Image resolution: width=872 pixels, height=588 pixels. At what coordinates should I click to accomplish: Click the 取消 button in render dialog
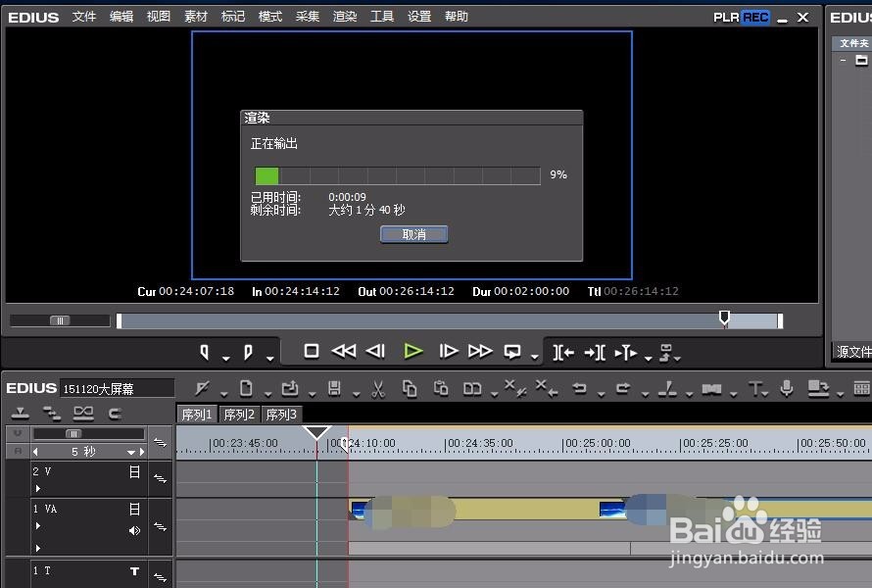[413, 234]
